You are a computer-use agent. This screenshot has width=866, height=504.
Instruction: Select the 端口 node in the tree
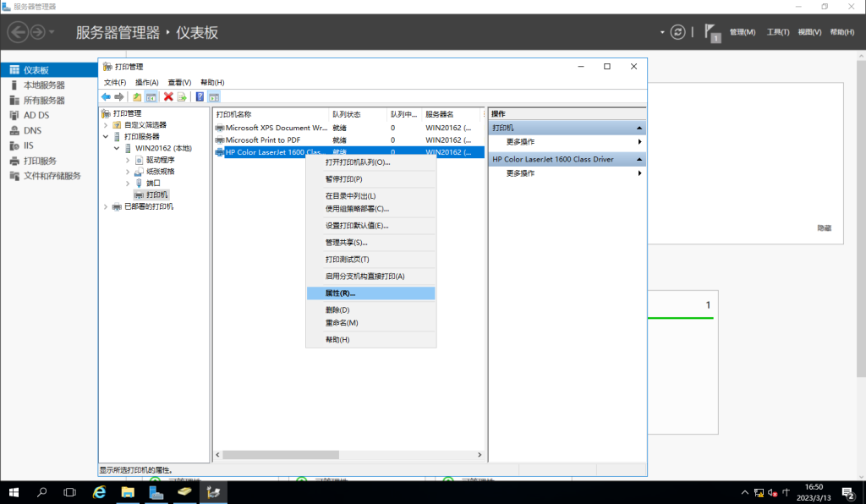(153, 184)
